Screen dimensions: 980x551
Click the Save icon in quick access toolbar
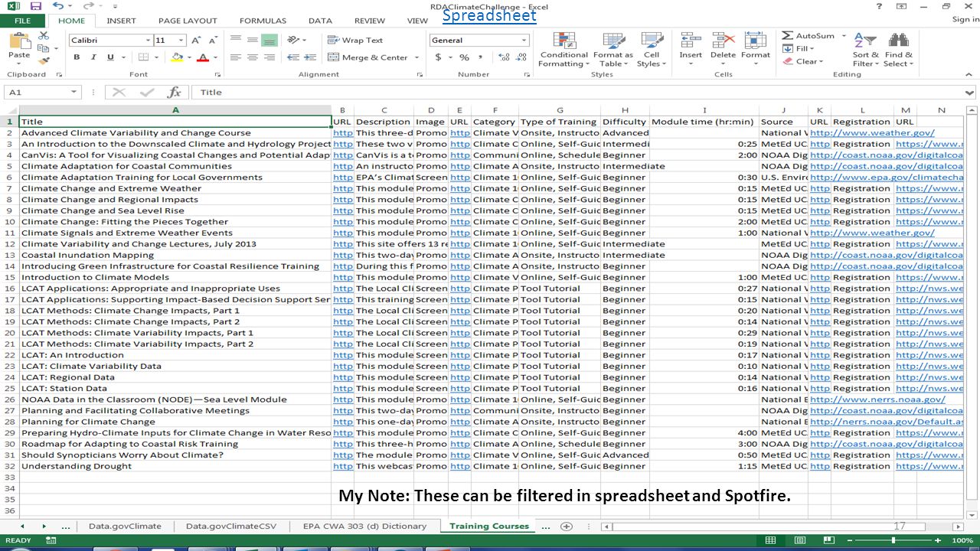pyautogui.click(x=36, y=6)
